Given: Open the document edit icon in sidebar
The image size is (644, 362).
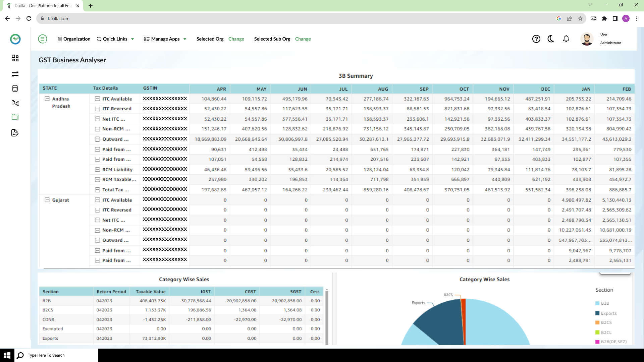Looking at the screenshot, I should [15, 133].
